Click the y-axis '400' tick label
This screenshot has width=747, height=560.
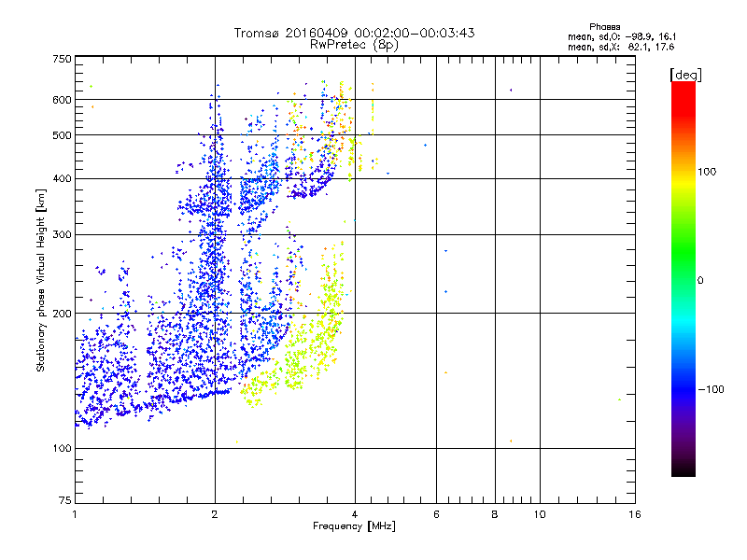tap(62, 179)
